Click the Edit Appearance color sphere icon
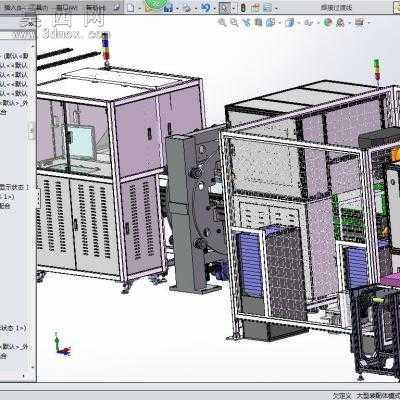The height and width of the screenshot is (400, 400). point(328,22)
